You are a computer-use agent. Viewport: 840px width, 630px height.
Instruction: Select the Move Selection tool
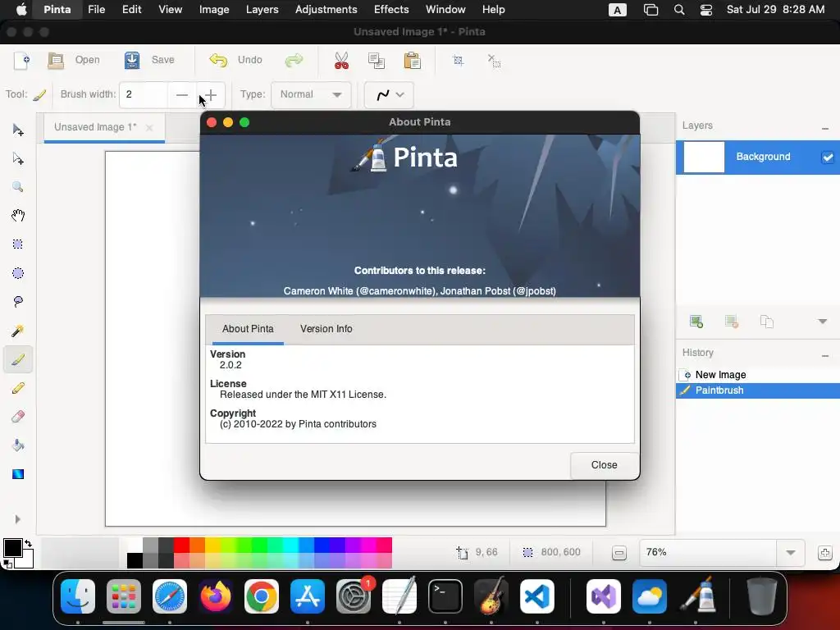18,158
